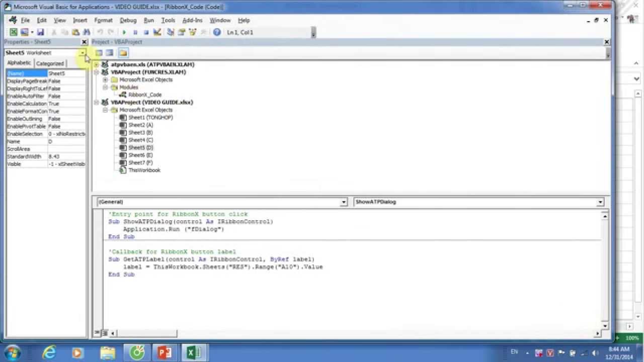Click the EnableCalculation property value
Viewport: 644px width, 362px height.
66,104
